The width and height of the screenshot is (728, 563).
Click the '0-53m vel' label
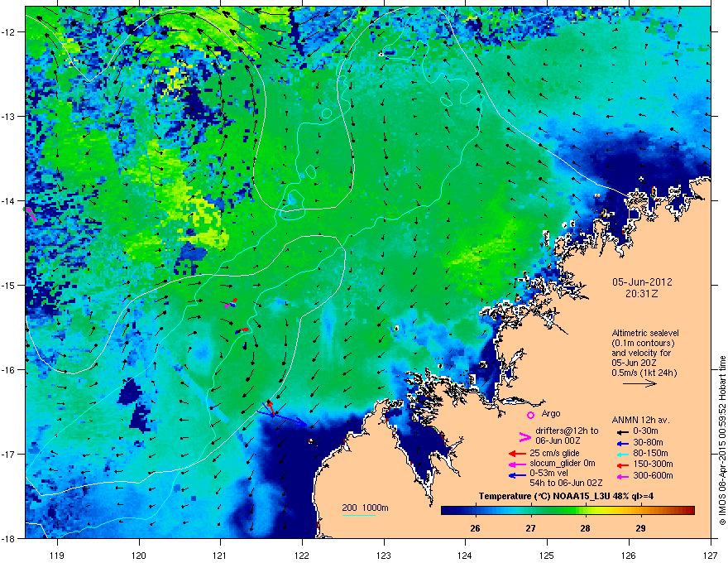(x=549, y=474)
